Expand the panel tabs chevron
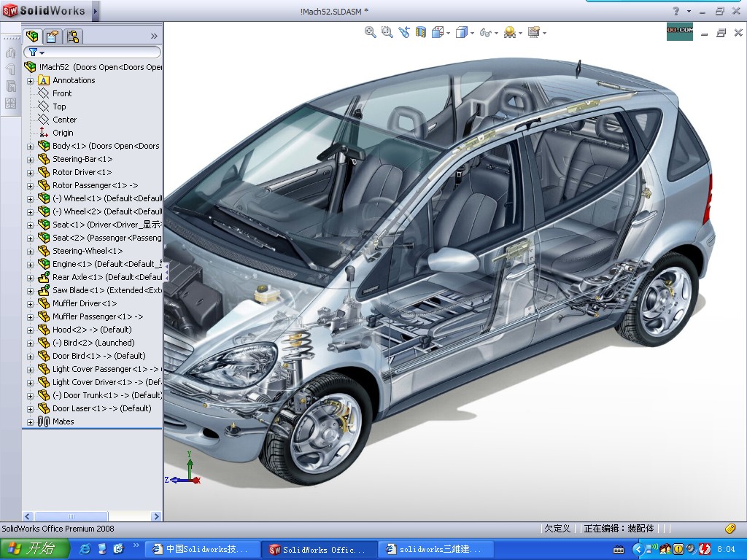 (154, 36)
